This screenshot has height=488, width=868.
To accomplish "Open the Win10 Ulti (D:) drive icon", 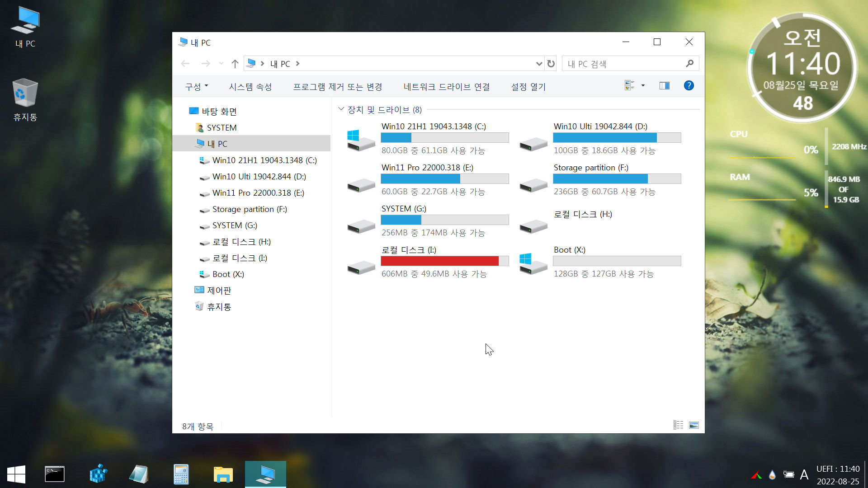I will pos(533,144).
